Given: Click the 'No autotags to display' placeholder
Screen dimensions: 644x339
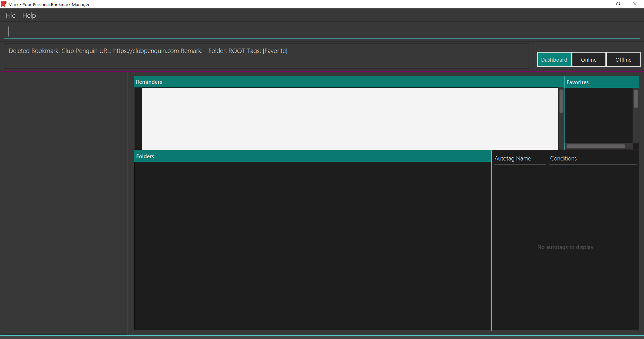Looking at the screenshot, I should point(565,247).
